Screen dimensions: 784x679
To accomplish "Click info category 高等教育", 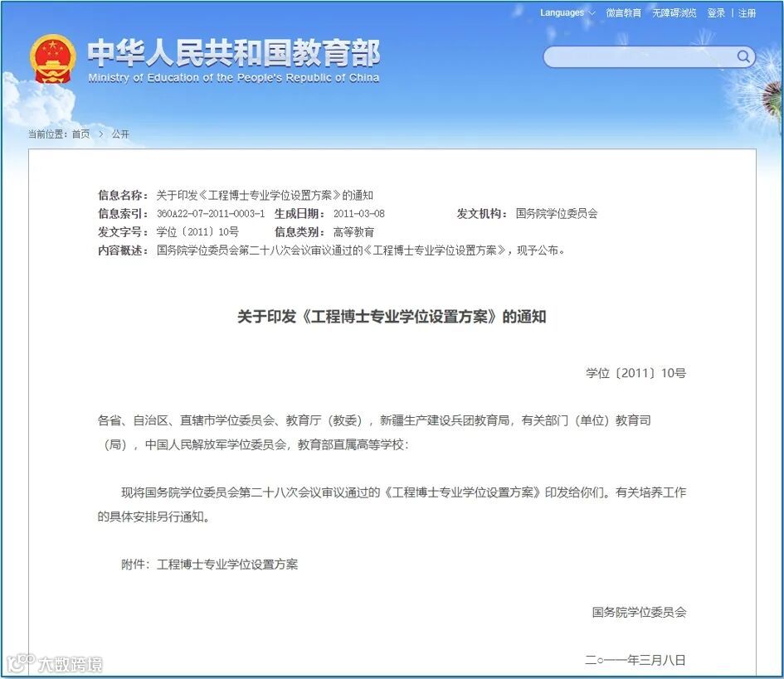I will pyautogui.click(x=353, y=232).
